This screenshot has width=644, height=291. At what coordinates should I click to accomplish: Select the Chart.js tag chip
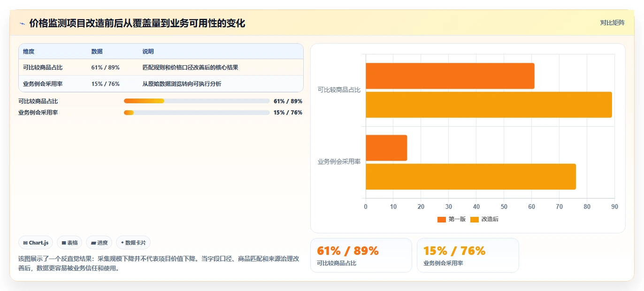point(36,243)
